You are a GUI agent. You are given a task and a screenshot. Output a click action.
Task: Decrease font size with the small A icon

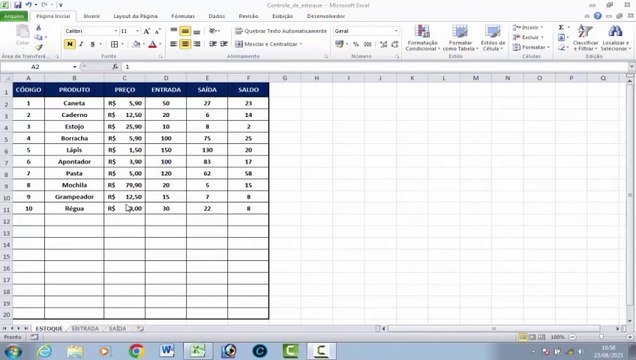(x=157, y=31)
